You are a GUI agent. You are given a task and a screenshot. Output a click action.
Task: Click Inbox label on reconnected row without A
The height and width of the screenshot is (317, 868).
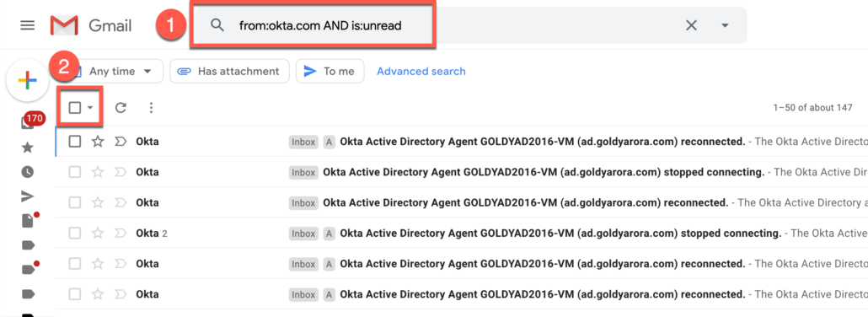click(x=303, y=203)
